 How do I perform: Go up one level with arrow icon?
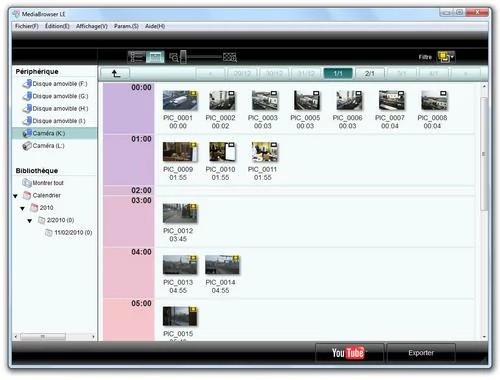[115, 73]
